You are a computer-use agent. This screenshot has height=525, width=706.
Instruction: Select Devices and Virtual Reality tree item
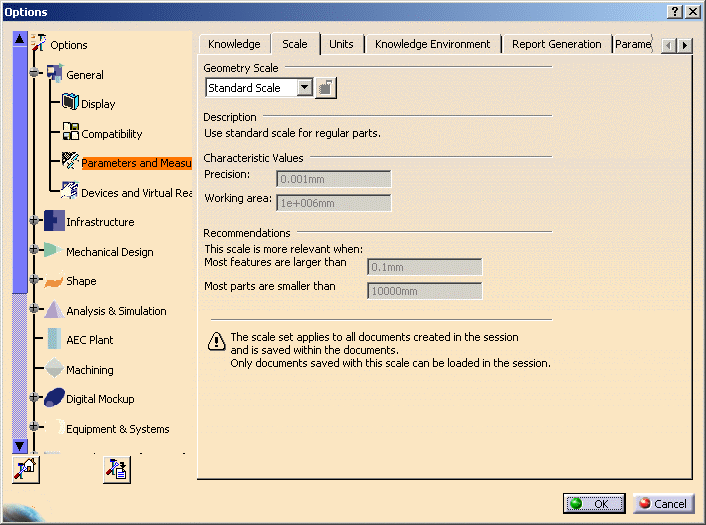[136, 193]
